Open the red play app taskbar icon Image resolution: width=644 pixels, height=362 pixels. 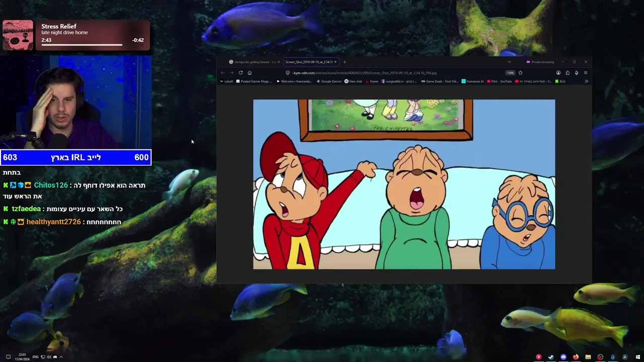539,357
